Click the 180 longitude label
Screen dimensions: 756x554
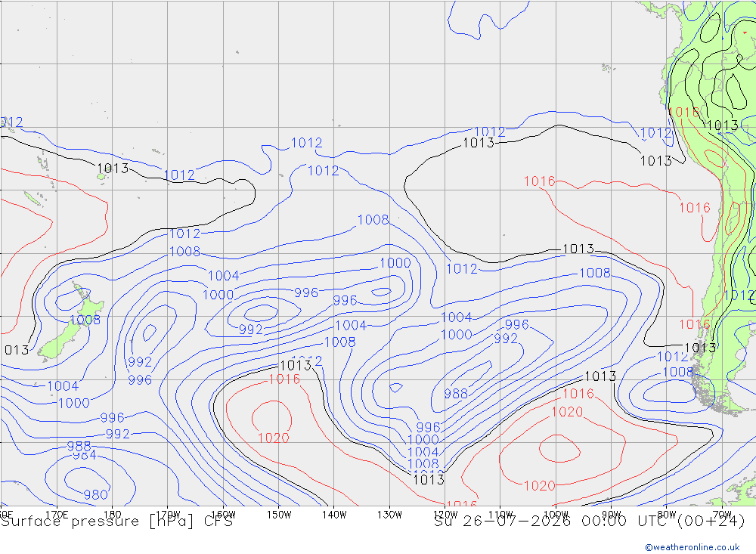coord(113,515)
